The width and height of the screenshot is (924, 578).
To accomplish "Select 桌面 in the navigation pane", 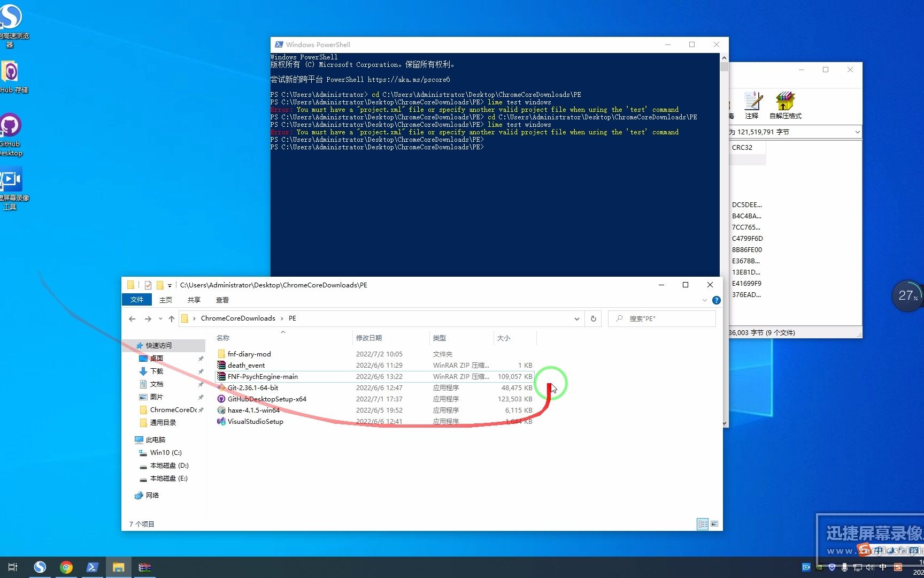I will click(157, 359).
